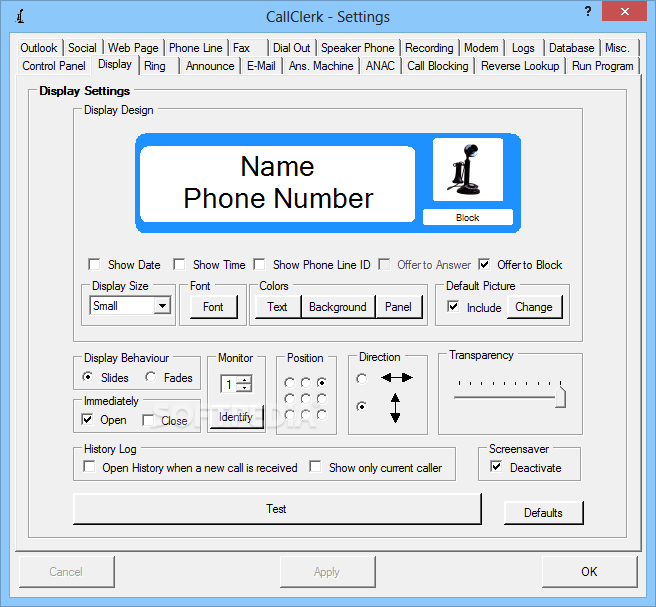Open the Misc. tab
Viewport: 656px width, 607px height.
coord(618,48)
